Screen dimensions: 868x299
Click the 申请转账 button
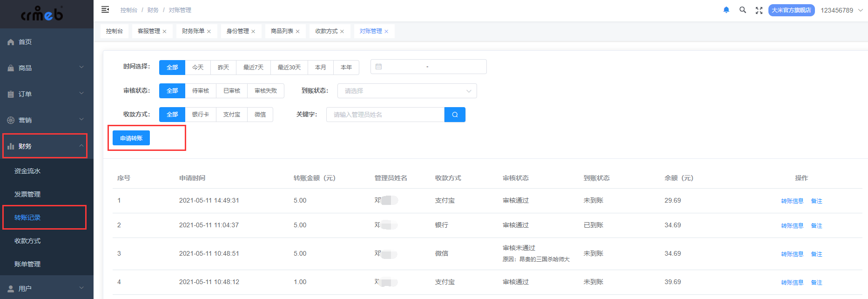click(131, 138)
